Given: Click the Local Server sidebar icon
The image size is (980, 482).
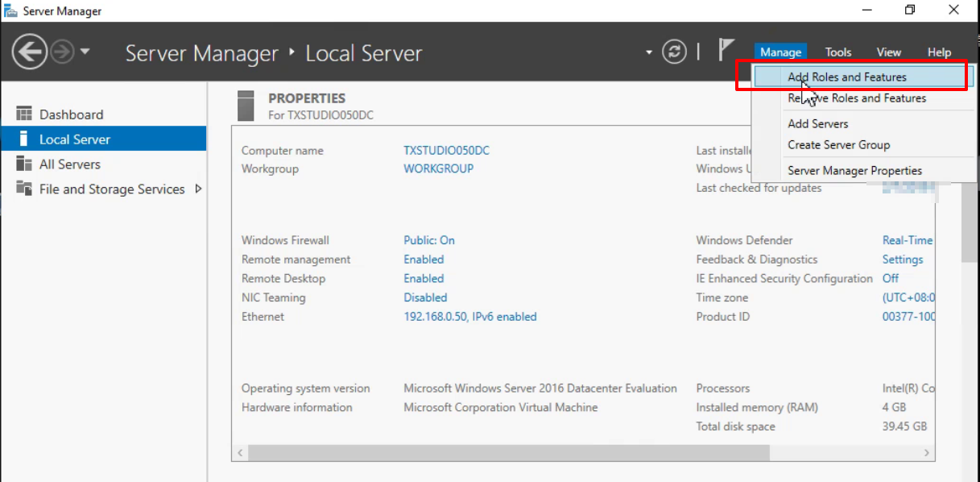Looking at the screenshot, I should click(x=23, y=139).
